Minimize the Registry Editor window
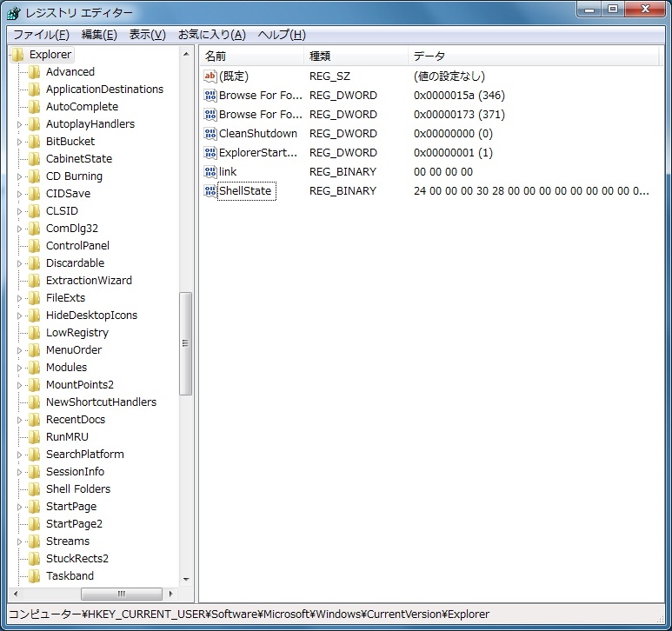This screenshot has width=672, height=631. 589,10
